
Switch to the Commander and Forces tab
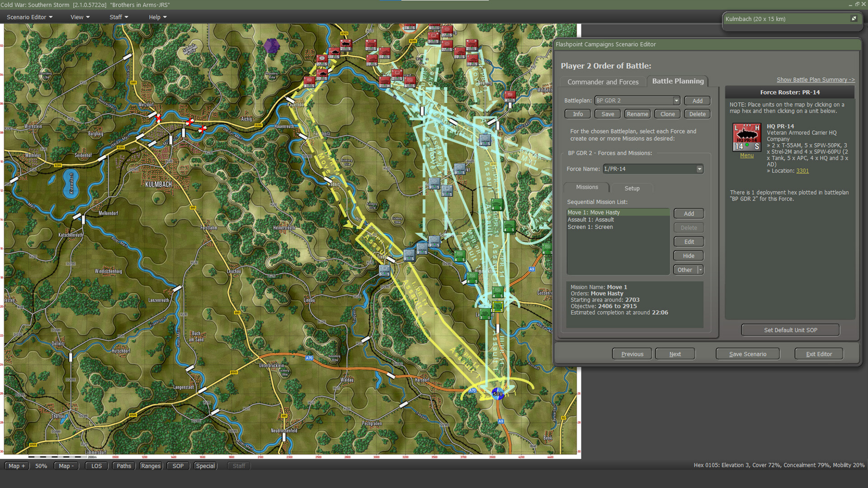click(x=603, y=82)
